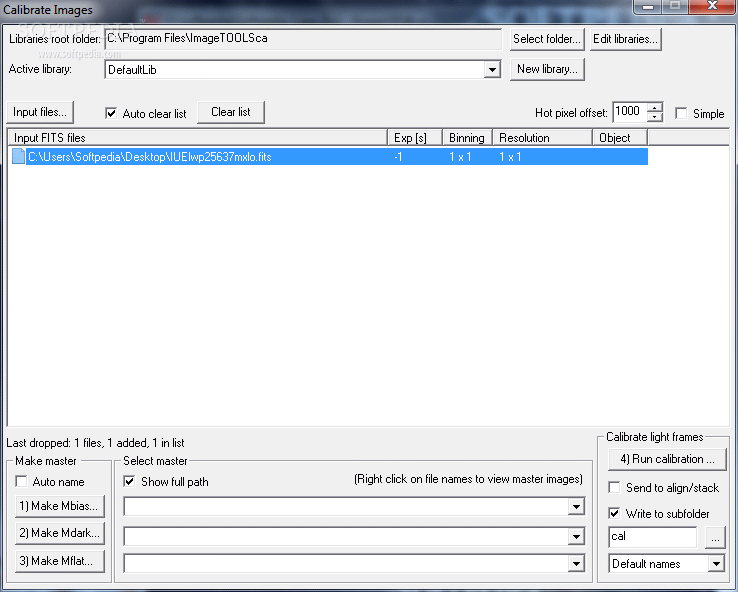Click 1) Make Mbias... button
738x592 pixels.
click(x=59, y=506)
